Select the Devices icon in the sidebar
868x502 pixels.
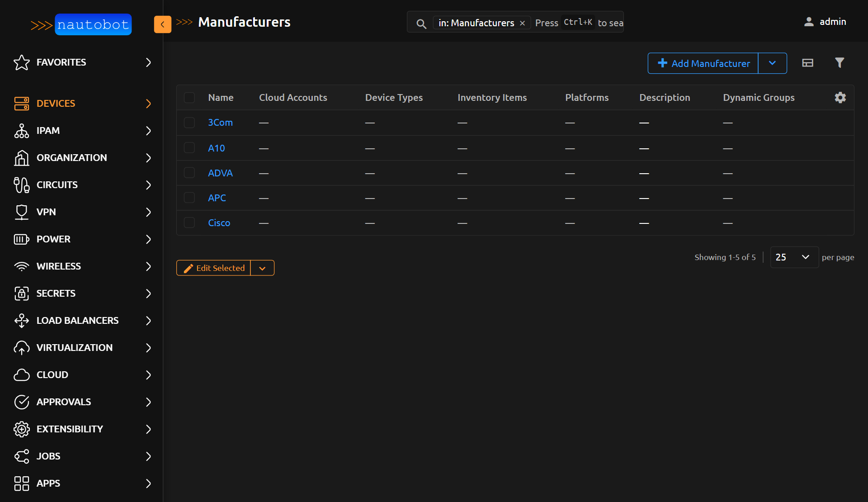21,103
